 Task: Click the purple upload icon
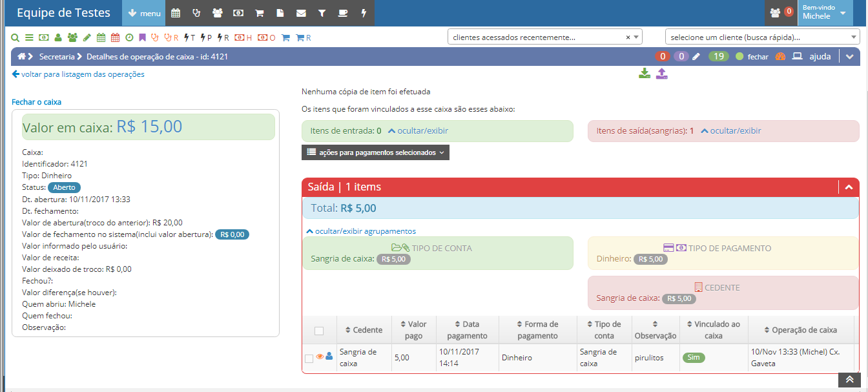pyautogui.click(x=661, y=74)
